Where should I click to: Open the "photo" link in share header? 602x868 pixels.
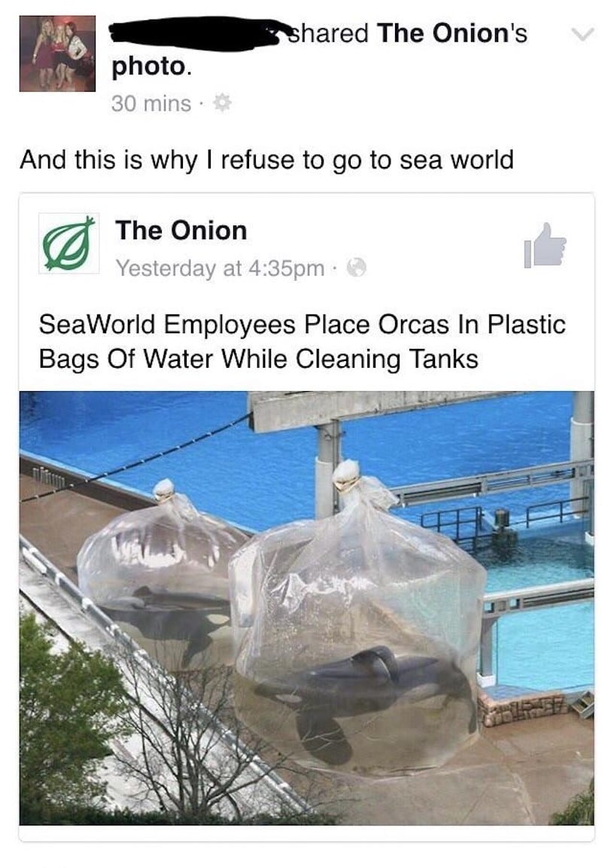pyautogui.click(x=150, y=67)
